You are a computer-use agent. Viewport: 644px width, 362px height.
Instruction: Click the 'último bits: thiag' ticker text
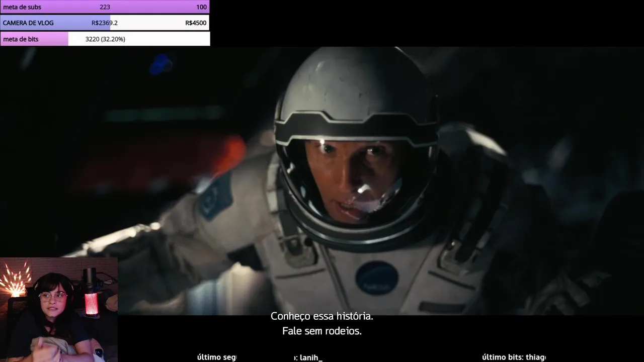pos(514,357)
